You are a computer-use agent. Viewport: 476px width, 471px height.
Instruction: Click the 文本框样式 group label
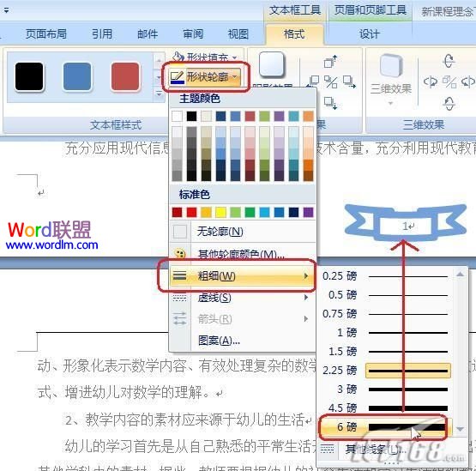[116, 124]
